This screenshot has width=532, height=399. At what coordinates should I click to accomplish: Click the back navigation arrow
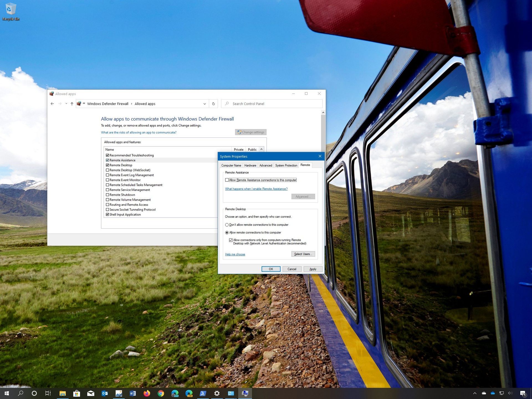[x=52, y=103]
